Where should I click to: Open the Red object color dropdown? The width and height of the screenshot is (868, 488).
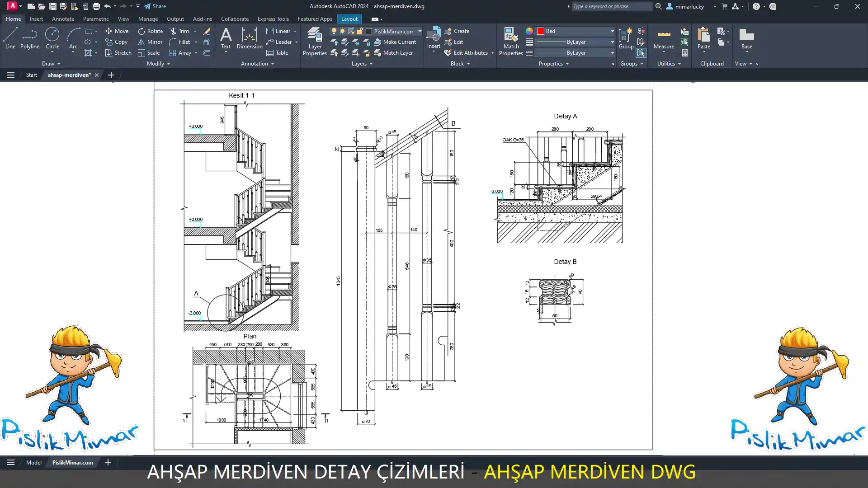point(612,31)
